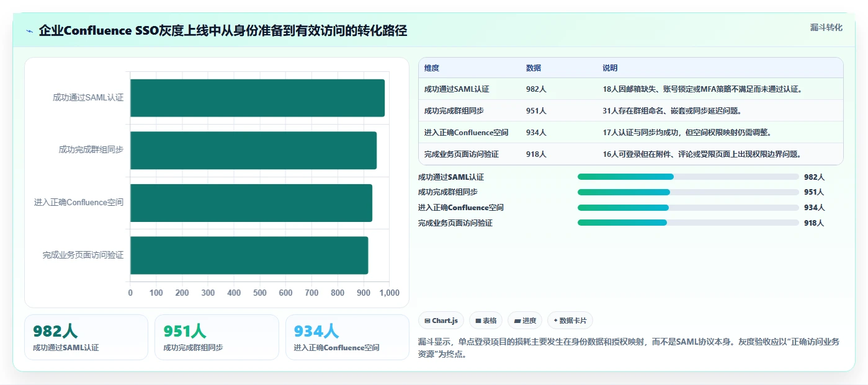Click the 951人 stat card
Image resolution: width=868 pixels, height=385 pixels.
(x=217, y=337)
